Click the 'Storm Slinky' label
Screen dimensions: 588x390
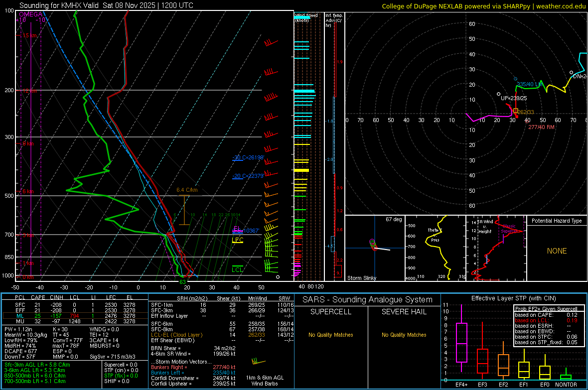[361, 278]
